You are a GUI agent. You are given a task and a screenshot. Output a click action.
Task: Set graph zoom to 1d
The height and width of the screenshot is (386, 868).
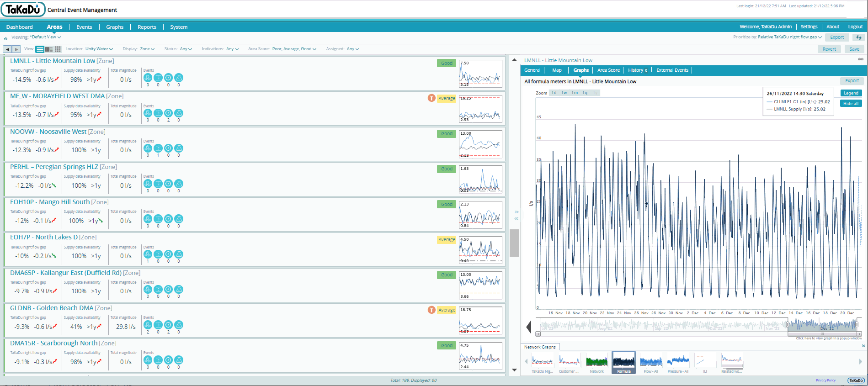tap(554, 93)
